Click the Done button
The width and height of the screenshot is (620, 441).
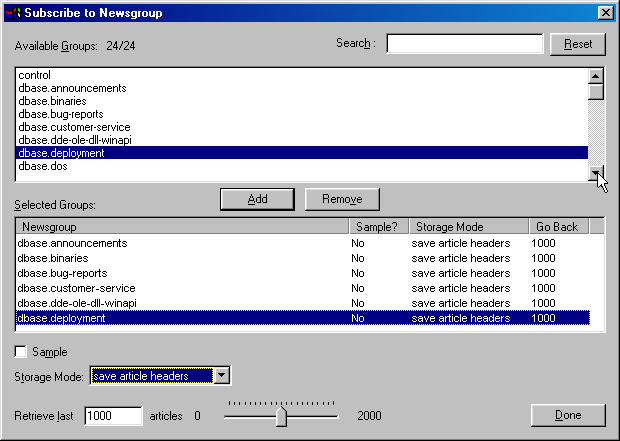(568, 415)
